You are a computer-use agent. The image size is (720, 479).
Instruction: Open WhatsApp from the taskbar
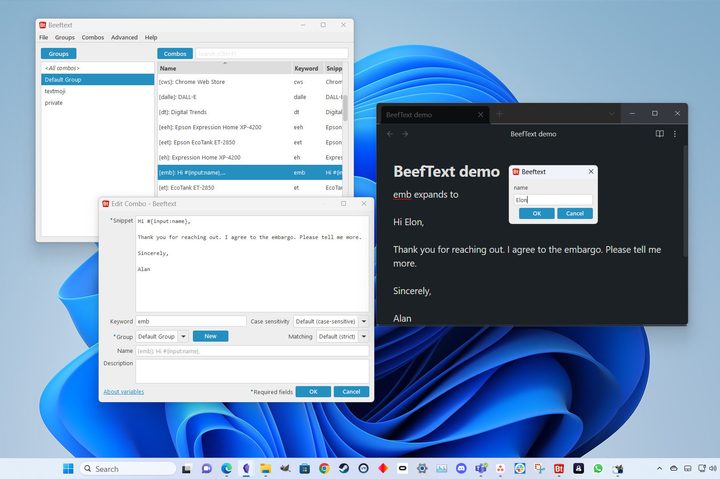[598, 468]
